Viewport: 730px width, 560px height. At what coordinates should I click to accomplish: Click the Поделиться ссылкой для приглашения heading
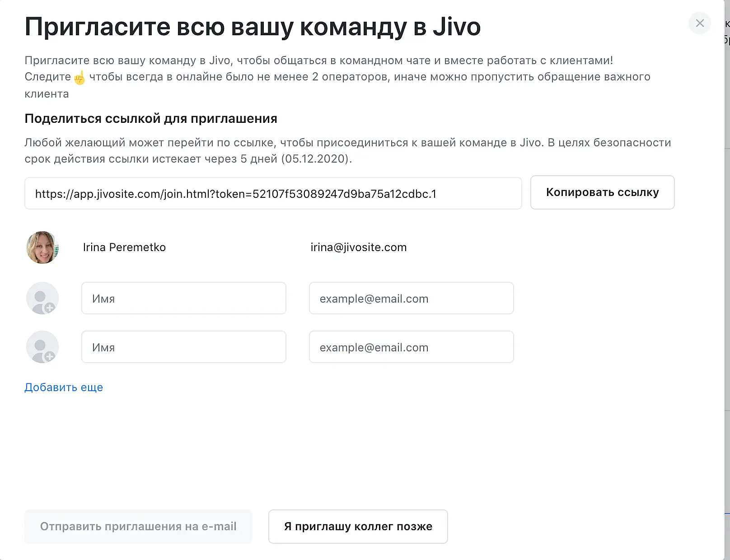pos(151,119)
